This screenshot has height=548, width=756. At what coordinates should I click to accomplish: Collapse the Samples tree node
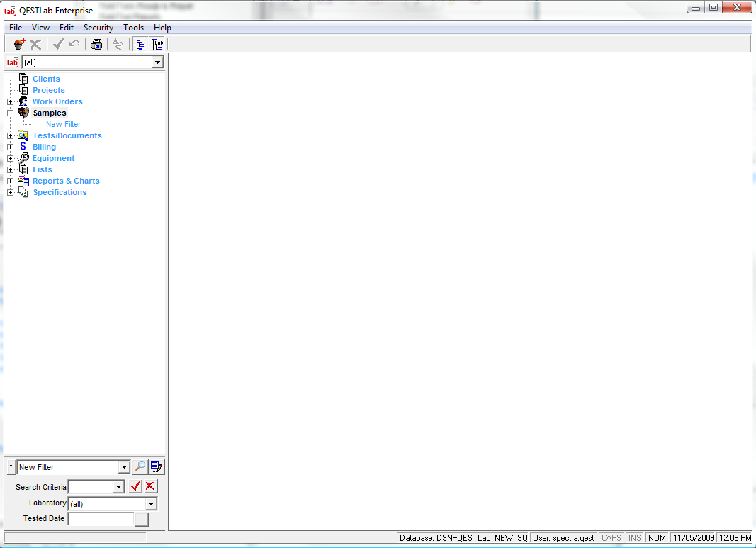pos(10,113)
